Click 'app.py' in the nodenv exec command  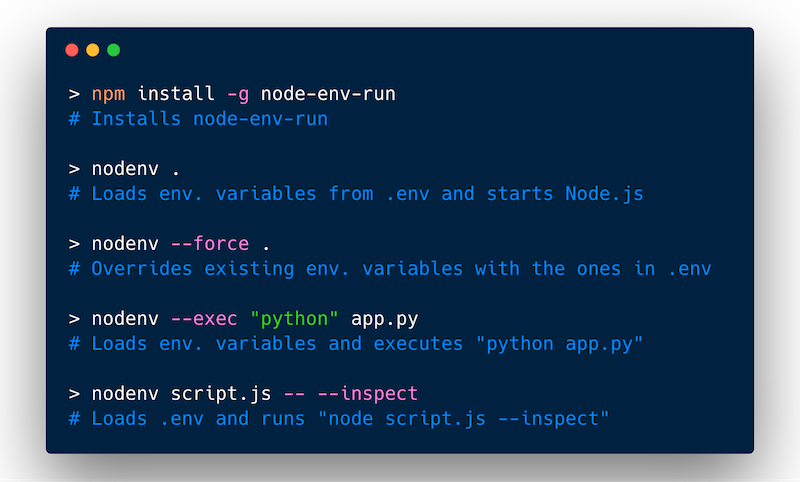385,319
